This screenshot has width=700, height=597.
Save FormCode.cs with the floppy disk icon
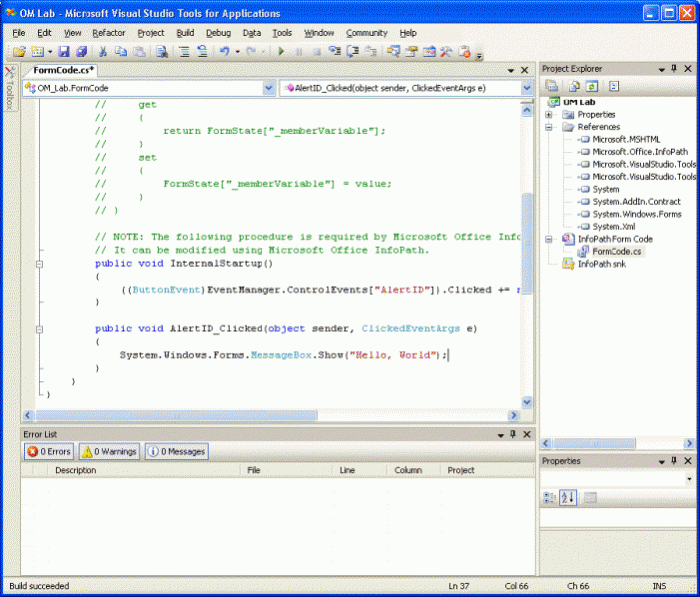[x=64, y=52]
